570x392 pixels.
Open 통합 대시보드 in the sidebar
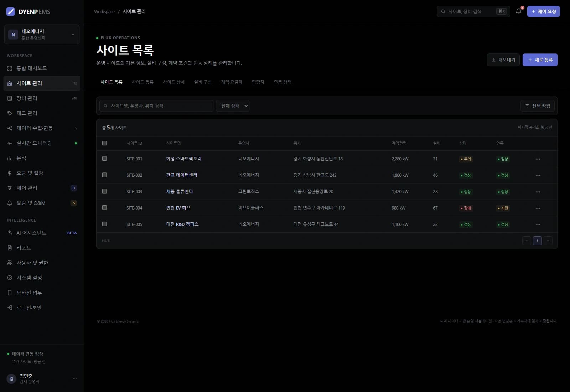(x=42, y=68)
